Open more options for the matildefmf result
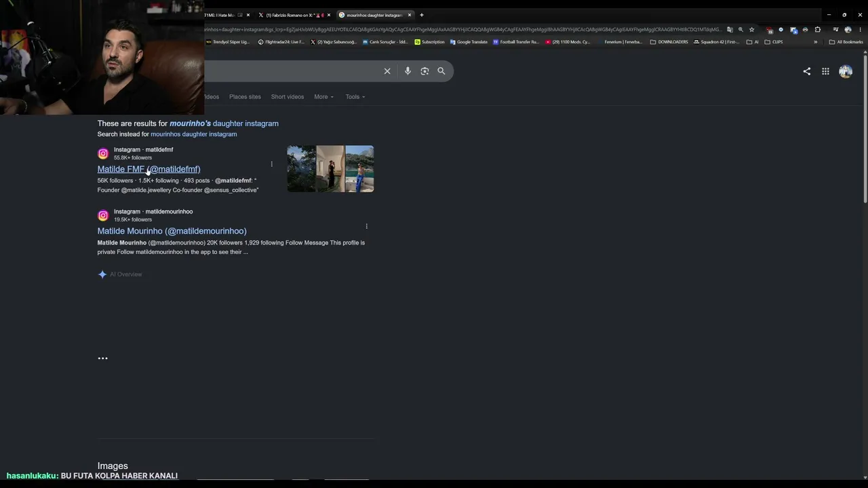 coord(272,164)
